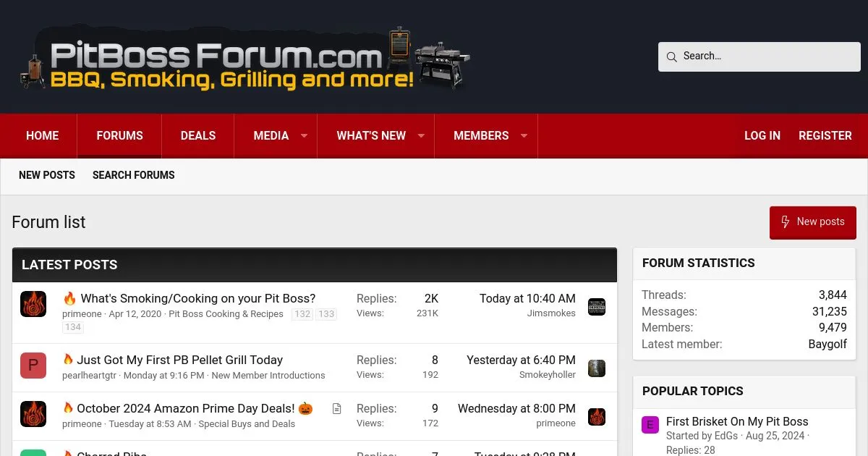Open Pit Boss Cooking & Recipes forum link

(x=226, y=314)
